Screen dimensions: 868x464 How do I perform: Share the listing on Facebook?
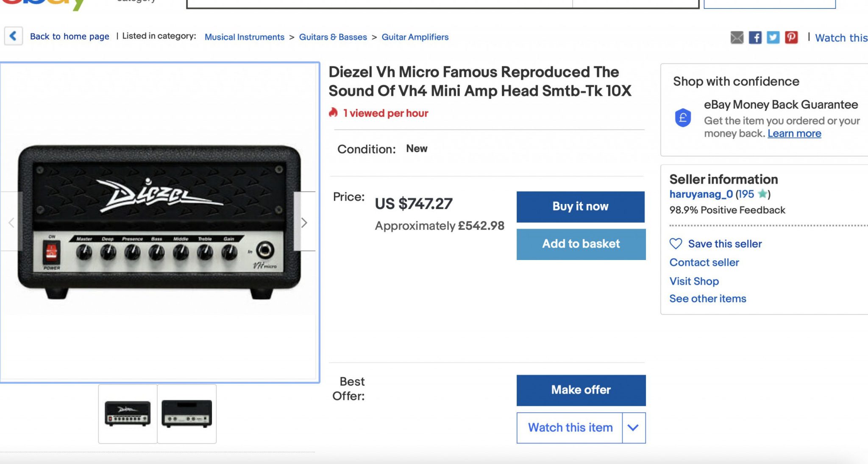click(755, 37)
